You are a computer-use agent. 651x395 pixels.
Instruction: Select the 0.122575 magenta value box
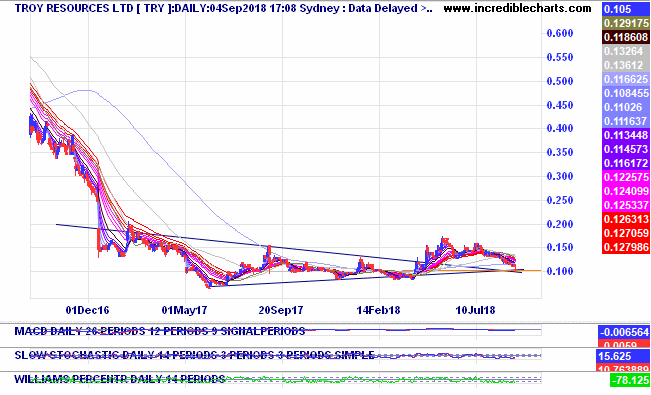pos(626,177)
